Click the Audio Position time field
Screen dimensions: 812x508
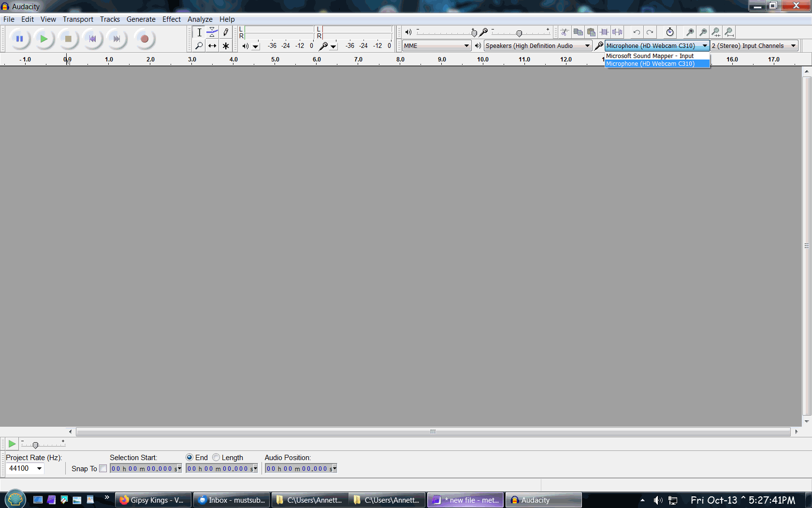pyautogui.click(x=301, y=468)
